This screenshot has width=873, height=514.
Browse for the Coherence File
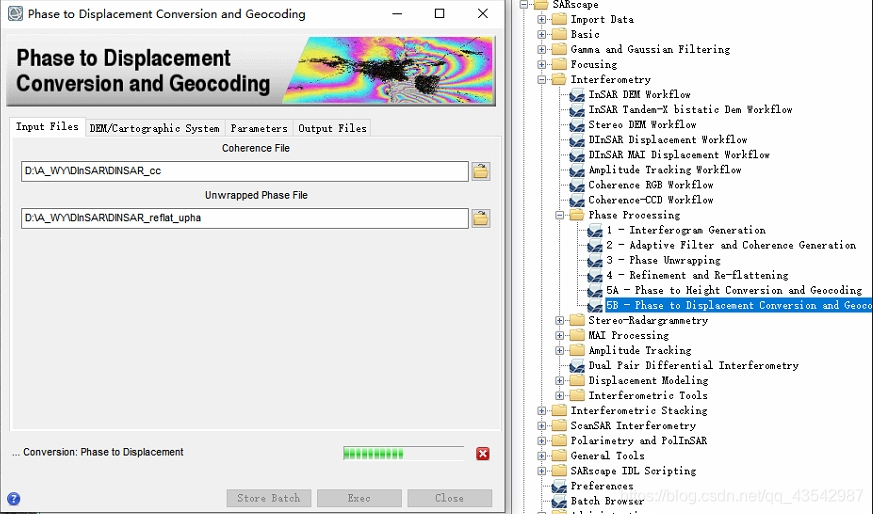coord(480,171)
